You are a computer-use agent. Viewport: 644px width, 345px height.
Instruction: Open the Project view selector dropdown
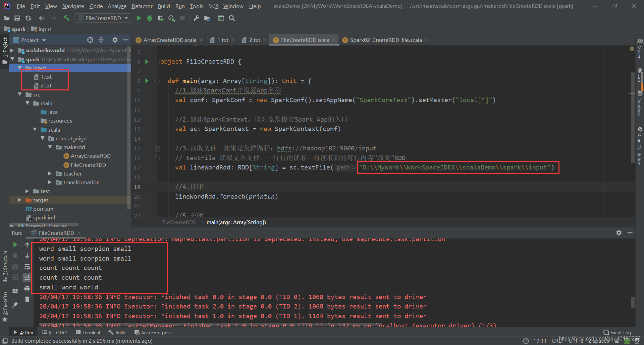pos(30,40)
